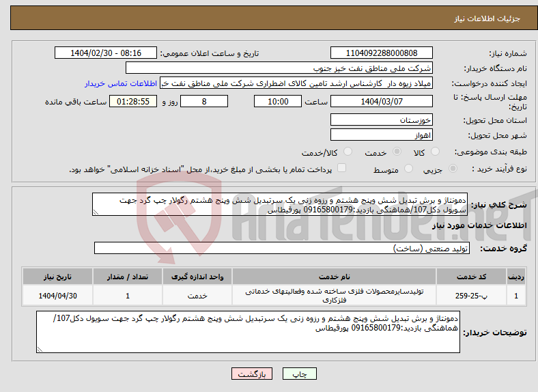538x392 pixels.
Task: Click the چاپ print button
Action: (x=299, y=374)
